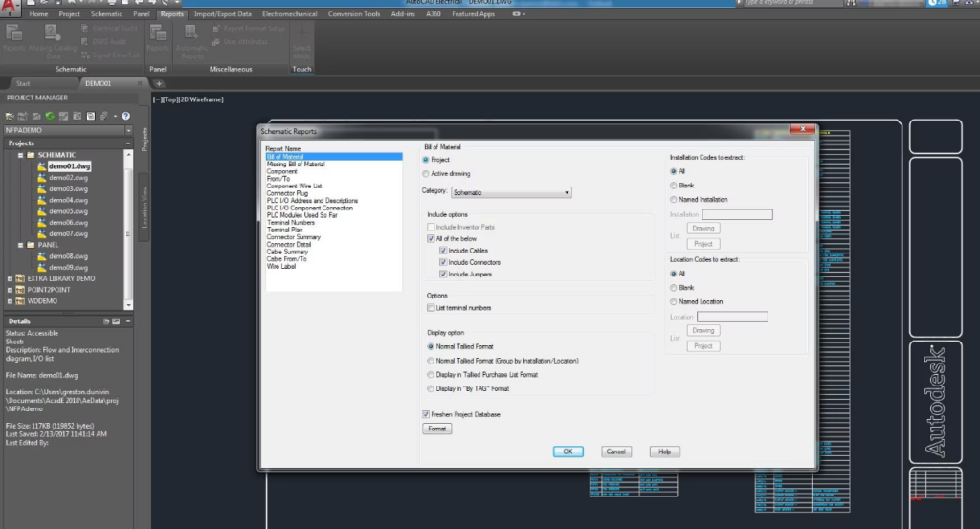Toggle Include Connectors checkbox
980x529 pixels.
[x=443, y=262]
